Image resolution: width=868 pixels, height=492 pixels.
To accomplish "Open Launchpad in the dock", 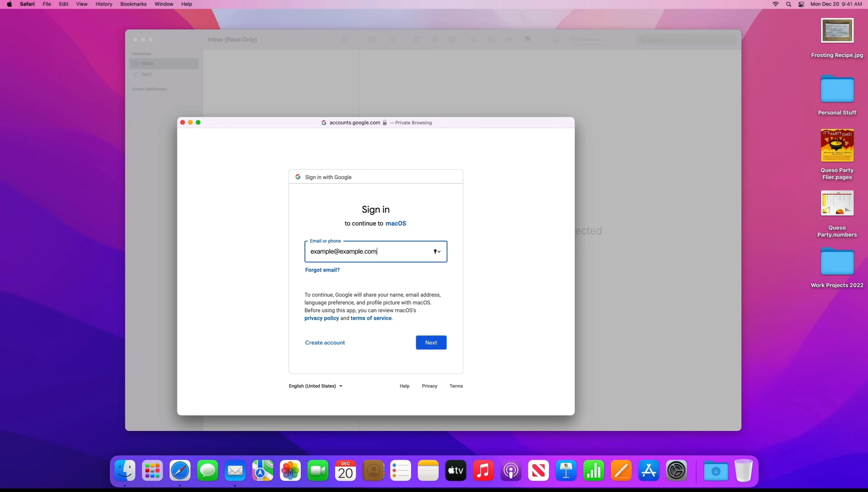I will (152, 471).
